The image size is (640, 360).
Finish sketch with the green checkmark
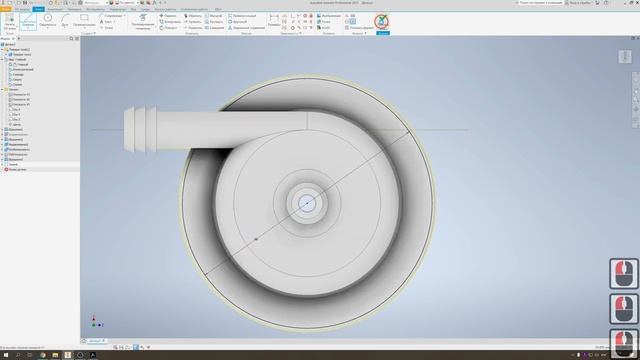tap(382, 21)
